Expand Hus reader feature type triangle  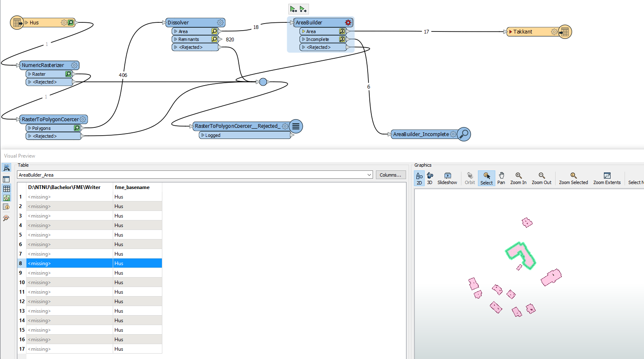point(26,23)
